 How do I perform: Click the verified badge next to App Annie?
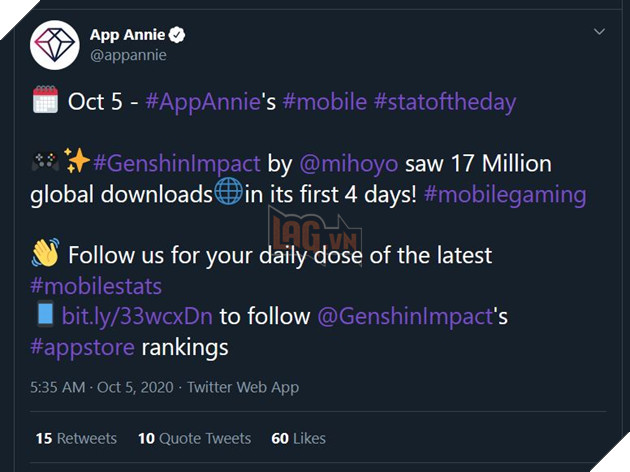[x=177, y=35]
